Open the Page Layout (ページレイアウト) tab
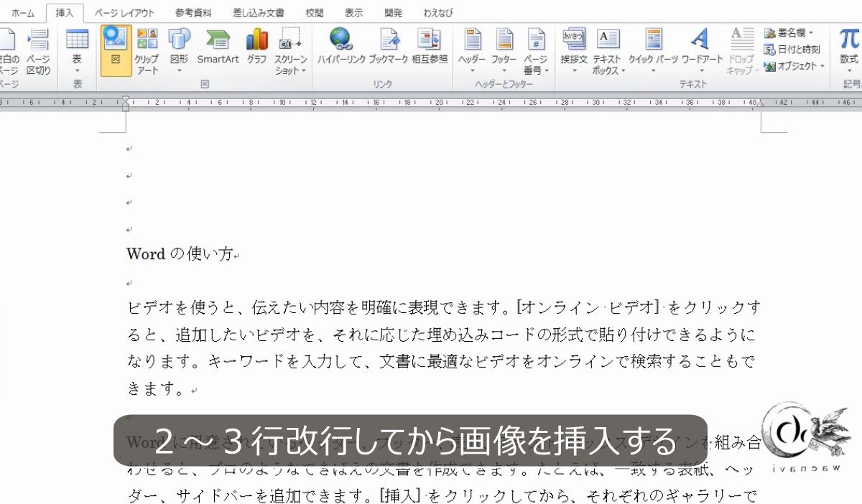862x504 pixels. (x=124, y=13)
